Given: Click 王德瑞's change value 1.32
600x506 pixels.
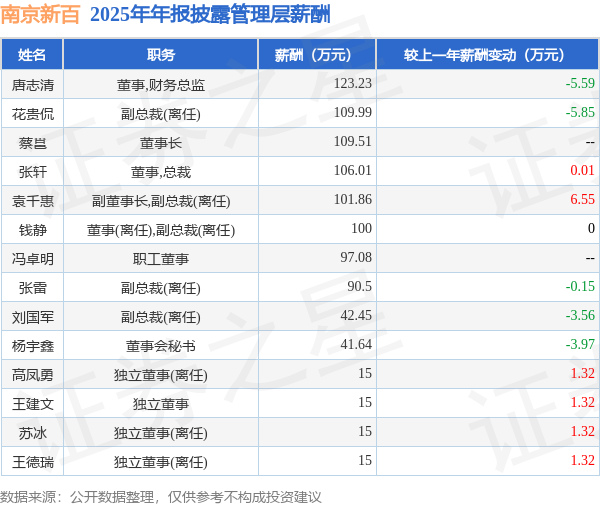Looking at the screenshot, I should pyautogui.click(x=582, y=460).
